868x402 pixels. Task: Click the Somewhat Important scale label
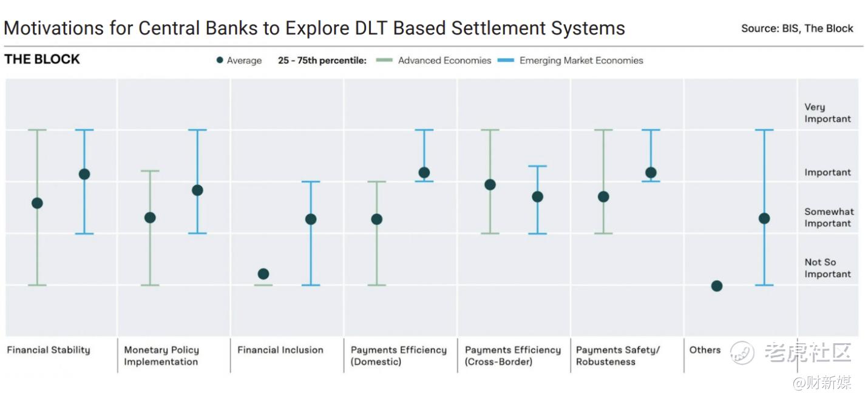pos(829,218)
